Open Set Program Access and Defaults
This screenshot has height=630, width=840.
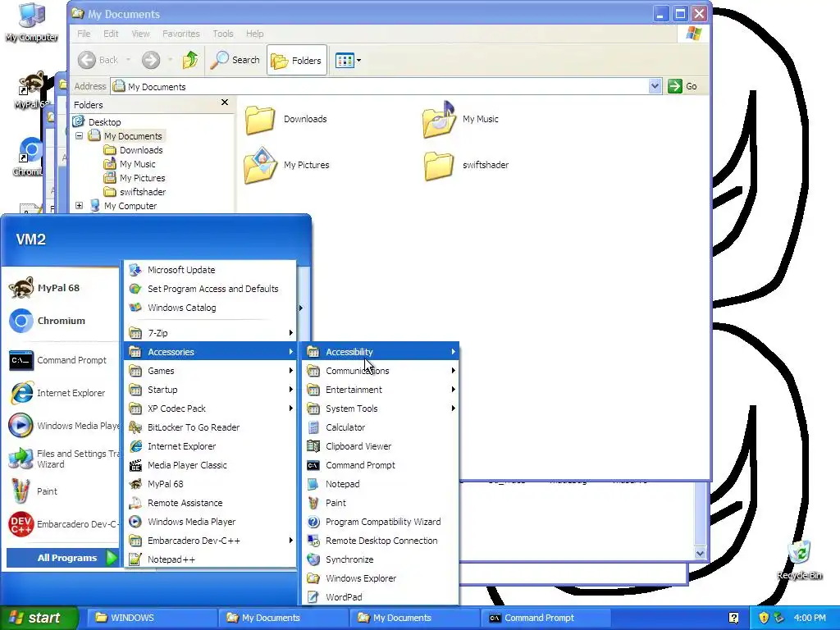click(210, 288)
